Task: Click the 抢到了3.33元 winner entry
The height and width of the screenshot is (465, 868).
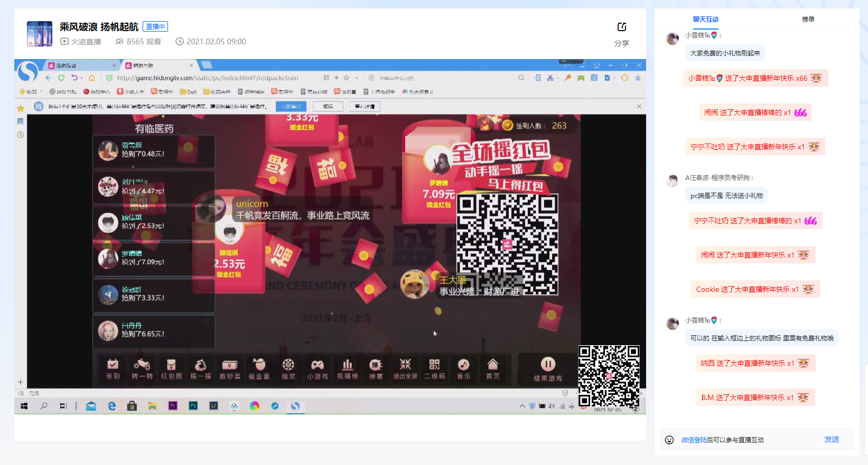Action: pyautogui.click(x=154, y=295)
